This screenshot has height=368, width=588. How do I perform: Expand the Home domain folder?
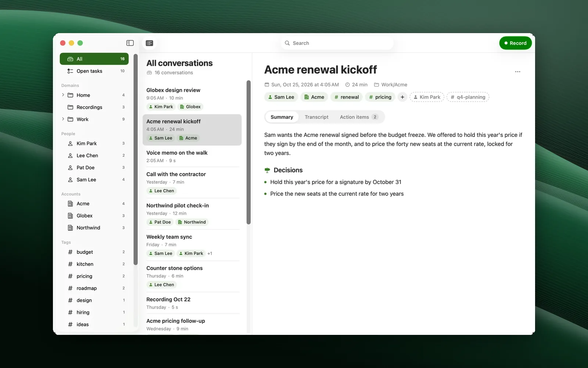coord(63,95)
